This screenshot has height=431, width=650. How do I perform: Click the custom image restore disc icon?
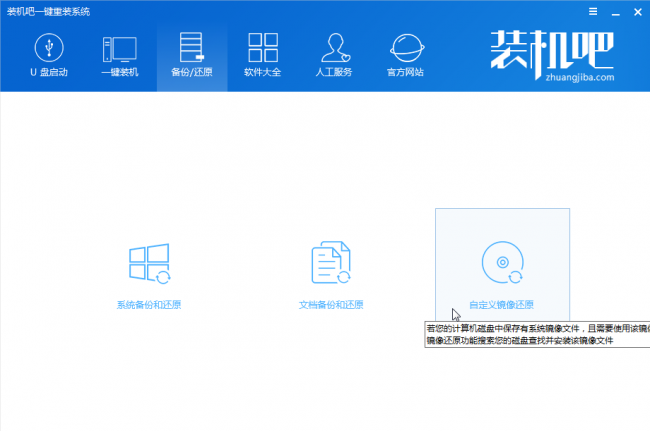pyautogui.click(x=502, y=263)
